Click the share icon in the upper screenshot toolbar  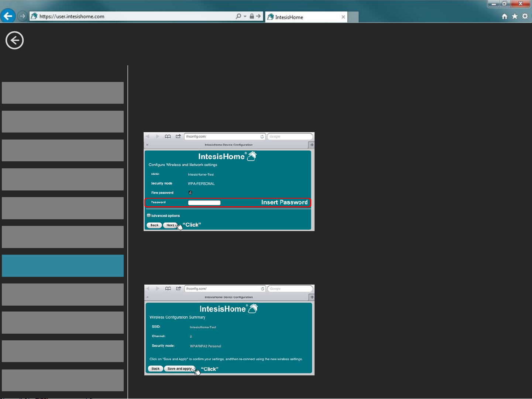tap(178, 136)
